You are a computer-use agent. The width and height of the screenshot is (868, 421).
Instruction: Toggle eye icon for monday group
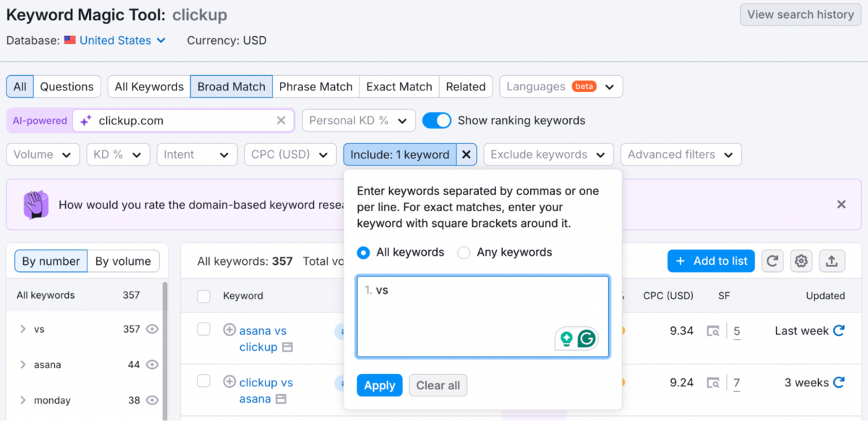coord(152,400)
